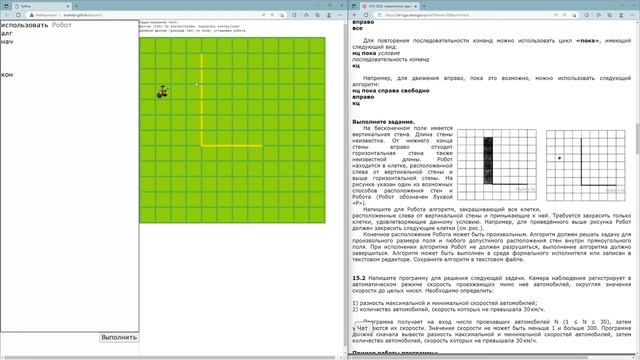Click the 15.2 task number
640x360 pixels.
point(359,278)
